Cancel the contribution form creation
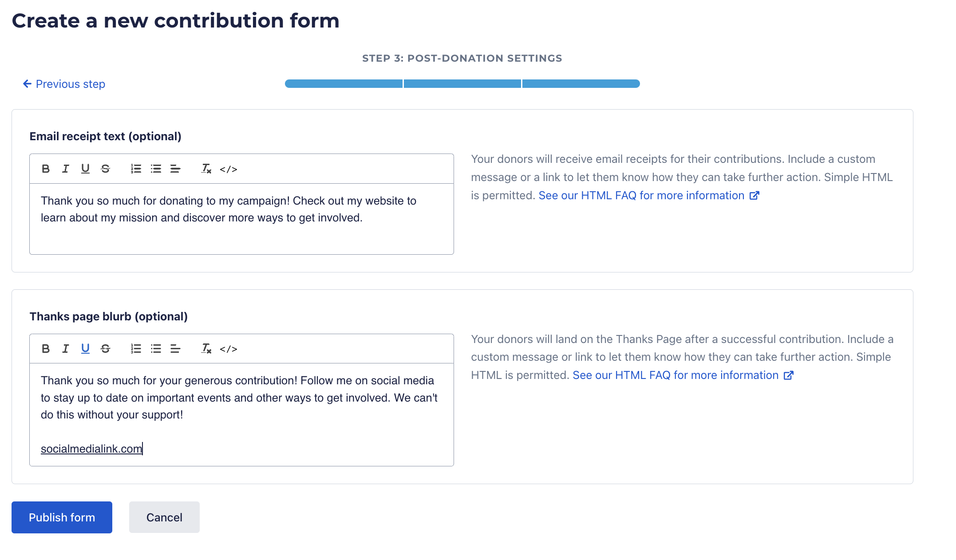 (164, 517)
